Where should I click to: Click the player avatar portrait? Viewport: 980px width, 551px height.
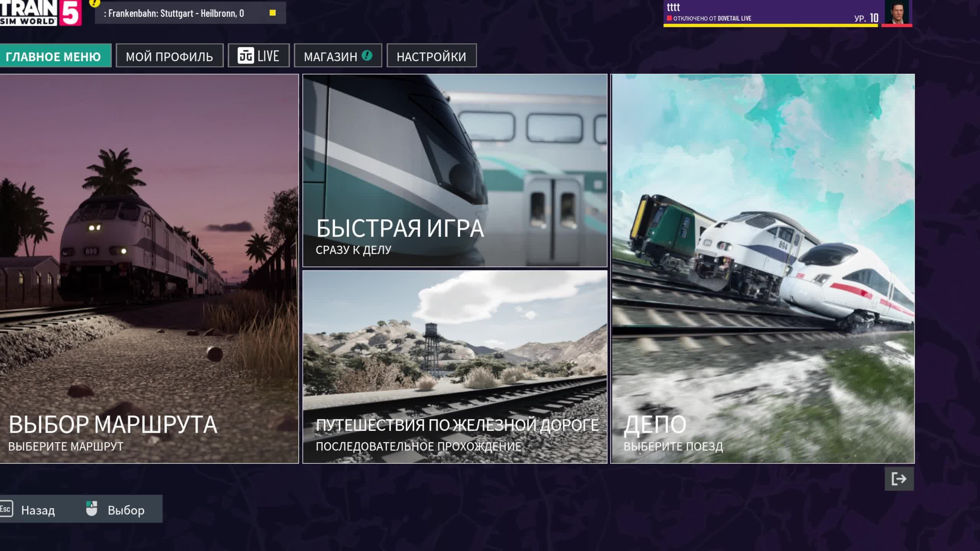coord(897,12)
